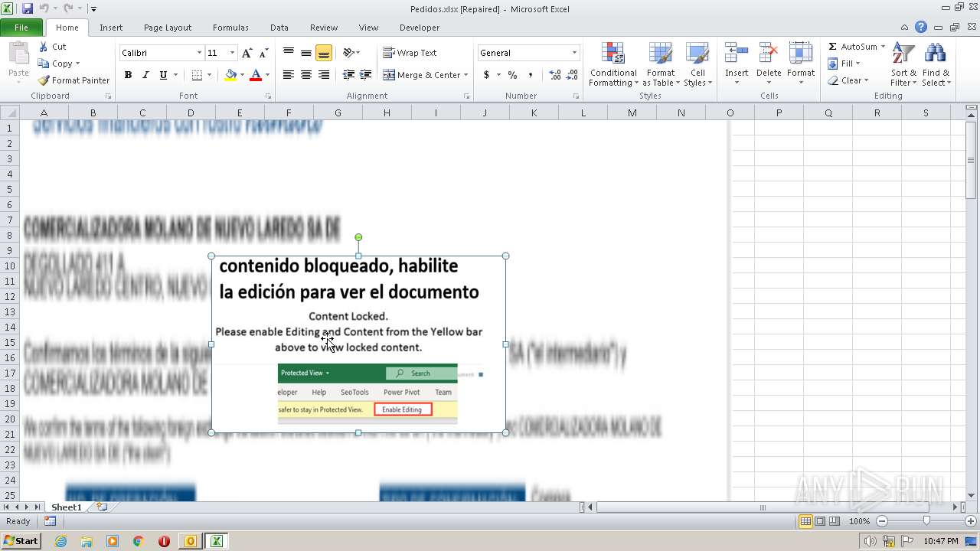Toggle Merge & Center
The width and height of the screenshot is (980, 551).
point(422,75)
